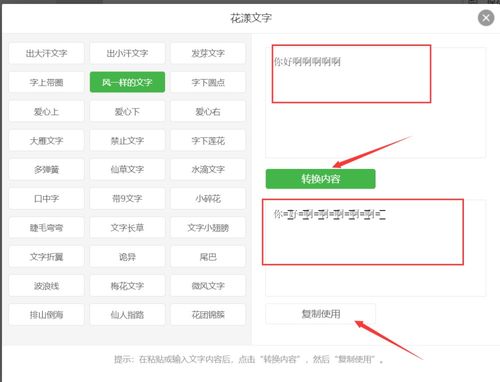The width and height of the screenshot is (500, 382).
Task: Select the 出小汗文字 style
Action: tap(127, 53)
